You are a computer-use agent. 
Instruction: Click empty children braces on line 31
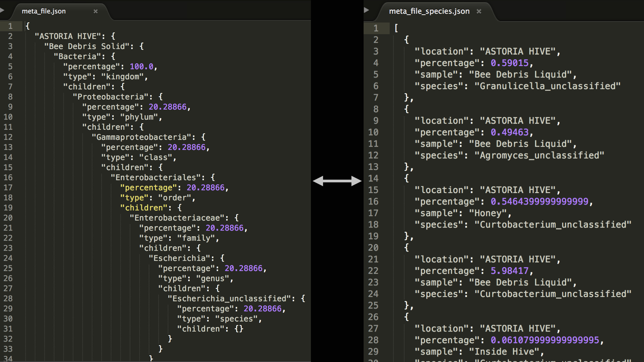[239, 328]
